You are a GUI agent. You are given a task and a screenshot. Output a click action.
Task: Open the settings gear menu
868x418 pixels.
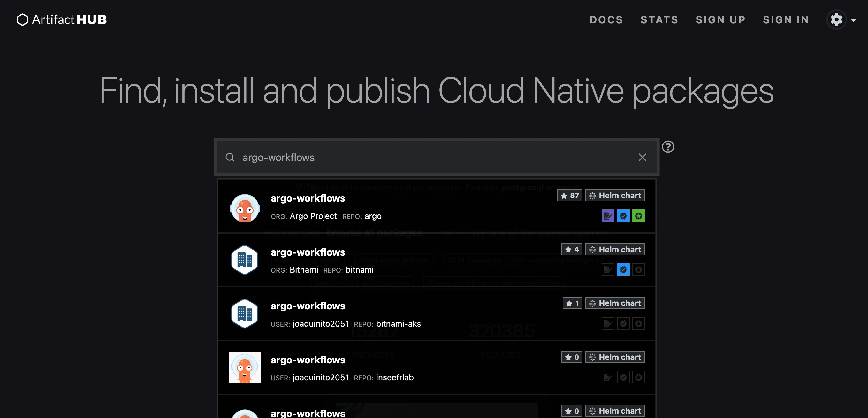pyautogui.click(x=836, y=20)
